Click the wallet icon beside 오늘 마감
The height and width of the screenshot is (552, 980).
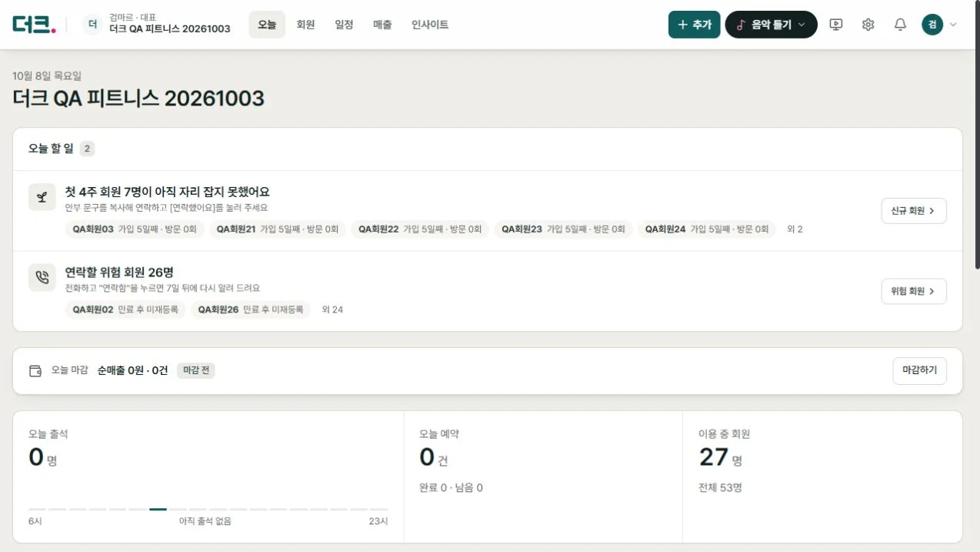tap(35, 370)
